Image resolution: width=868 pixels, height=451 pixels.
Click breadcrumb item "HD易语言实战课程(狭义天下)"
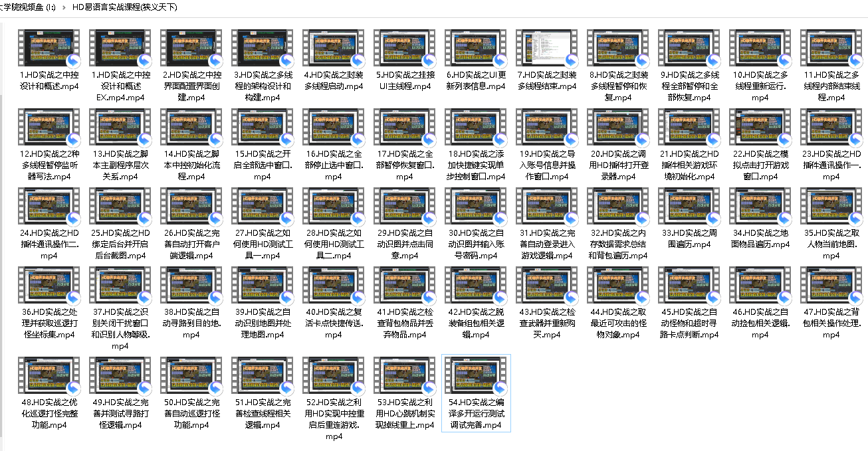(124, 8)
